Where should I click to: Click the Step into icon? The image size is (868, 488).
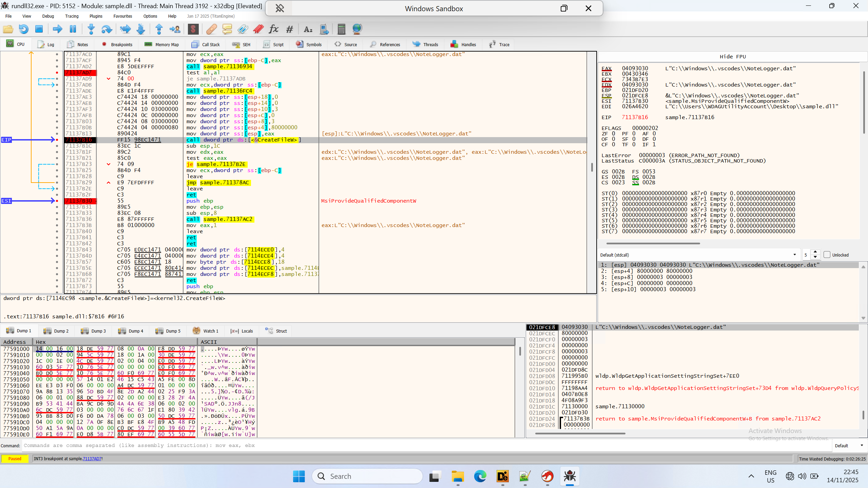pos(91,29)
